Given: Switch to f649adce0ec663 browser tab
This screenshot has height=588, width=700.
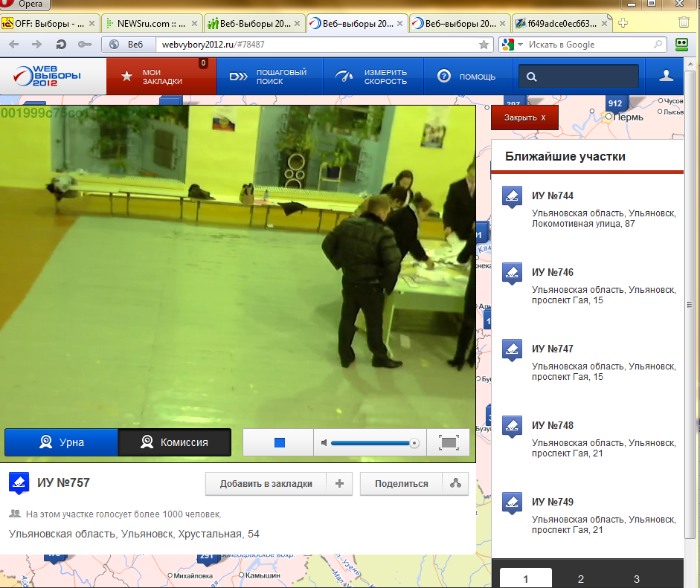Looking at the screenshot, I should pos(562,24).
